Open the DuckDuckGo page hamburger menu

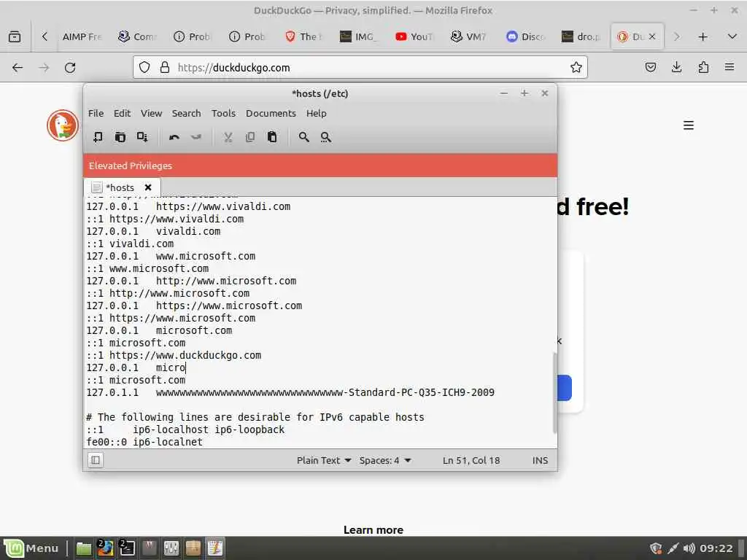[x=689, y=125]
